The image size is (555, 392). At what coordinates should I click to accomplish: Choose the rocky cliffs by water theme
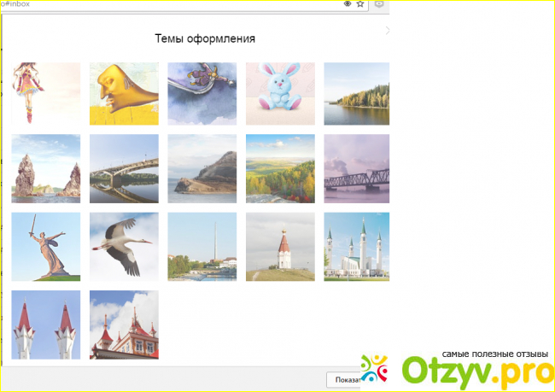46,168
